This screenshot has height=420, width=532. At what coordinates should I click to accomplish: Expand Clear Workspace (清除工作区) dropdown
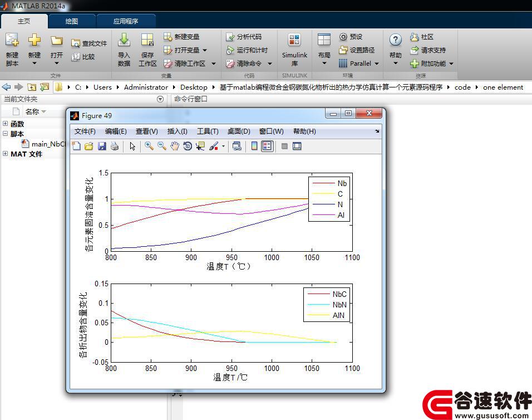point(214,64)
